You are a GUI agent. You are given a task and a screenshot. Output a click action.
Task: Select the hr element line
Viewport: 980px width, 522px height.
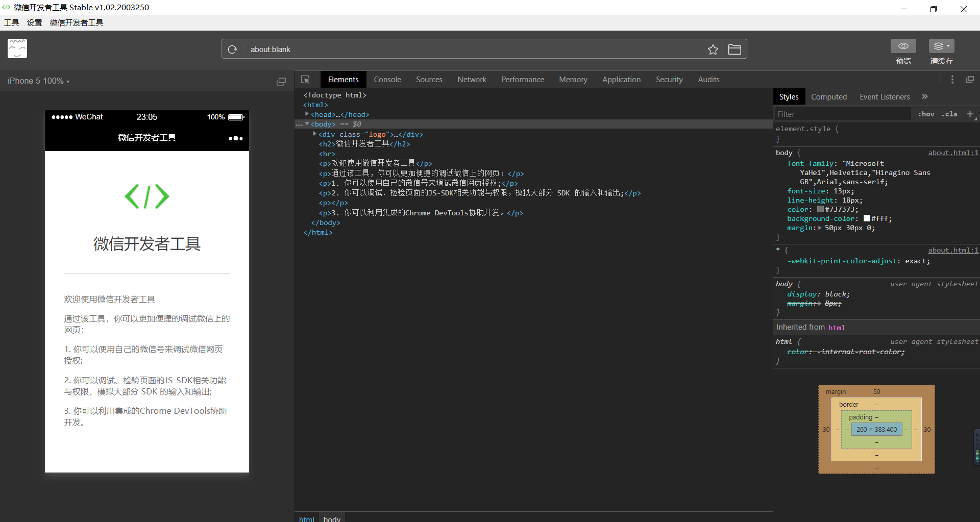pyautogui.click(x=327, y=154)
